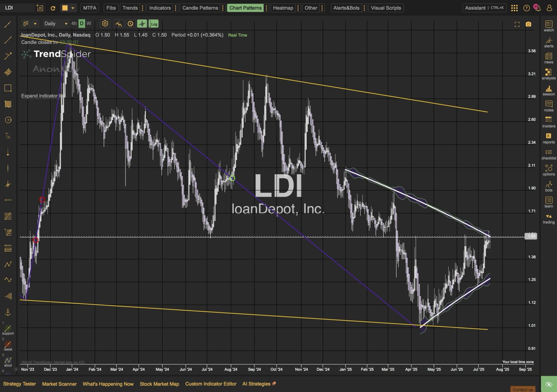Select the sine wave drawing tool
The height and width of the screenshot is (392, 557).
(x=8, y=280)
